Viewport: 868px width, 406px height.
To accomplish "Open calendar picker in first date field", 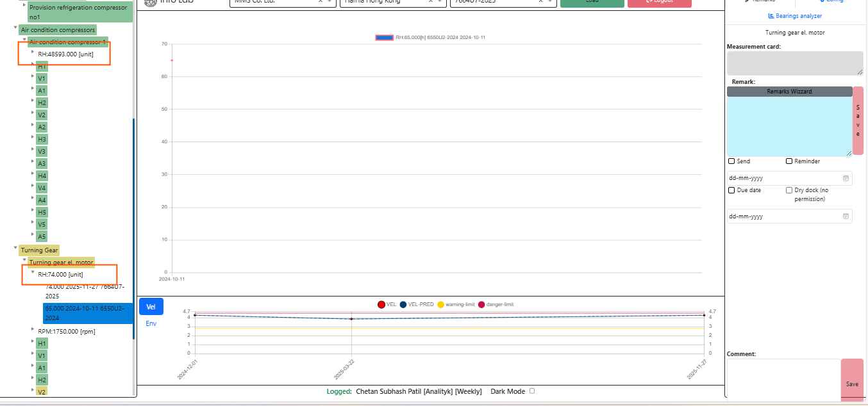I will 846,178.
